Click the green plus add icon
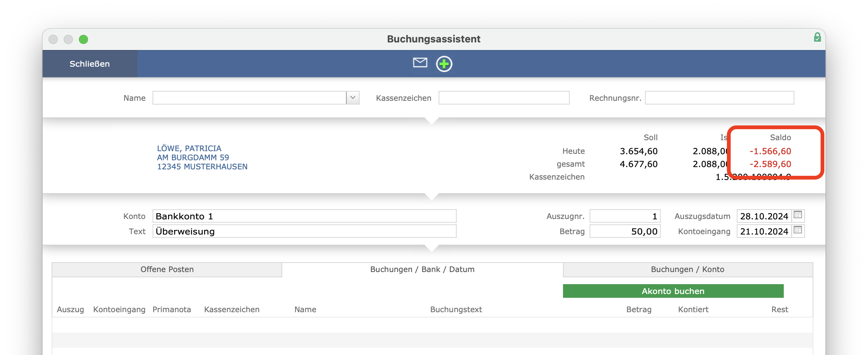Viewport: 868px width, 355px height. 444,64
